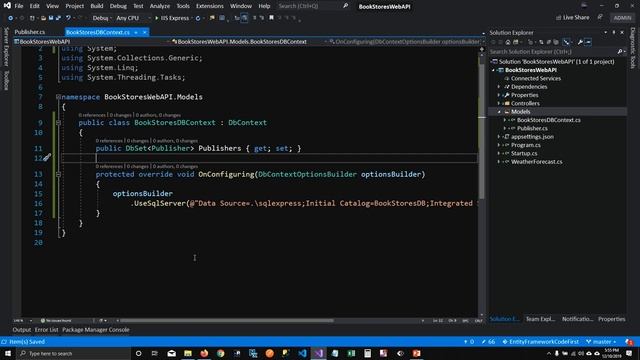Click the PowerPoint taskbar icon
Screen dimensions: 640x360
(416, 353)
